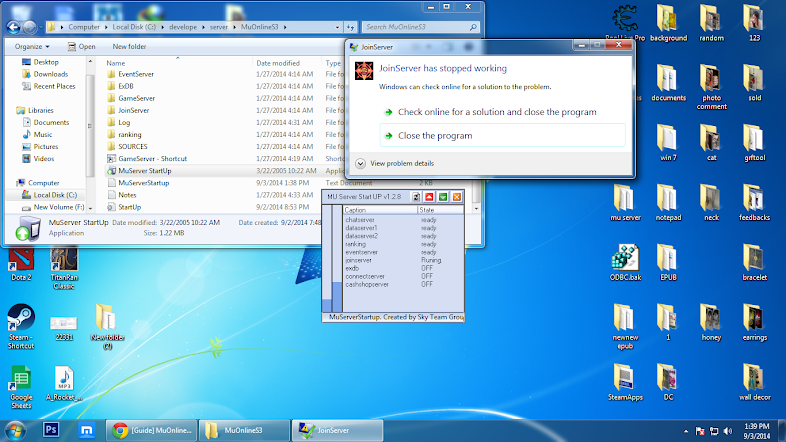Expand the dropdown arrow after MuOnlineS3 breadcrumb
This screenshot has height=442, width=786.
click(285, 27)
